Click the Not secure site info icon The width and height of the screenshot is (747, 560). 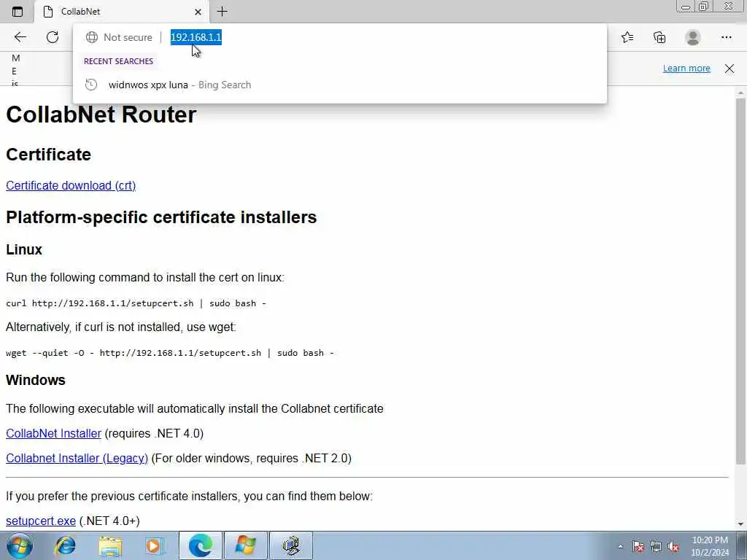click(x=91, y=37)
